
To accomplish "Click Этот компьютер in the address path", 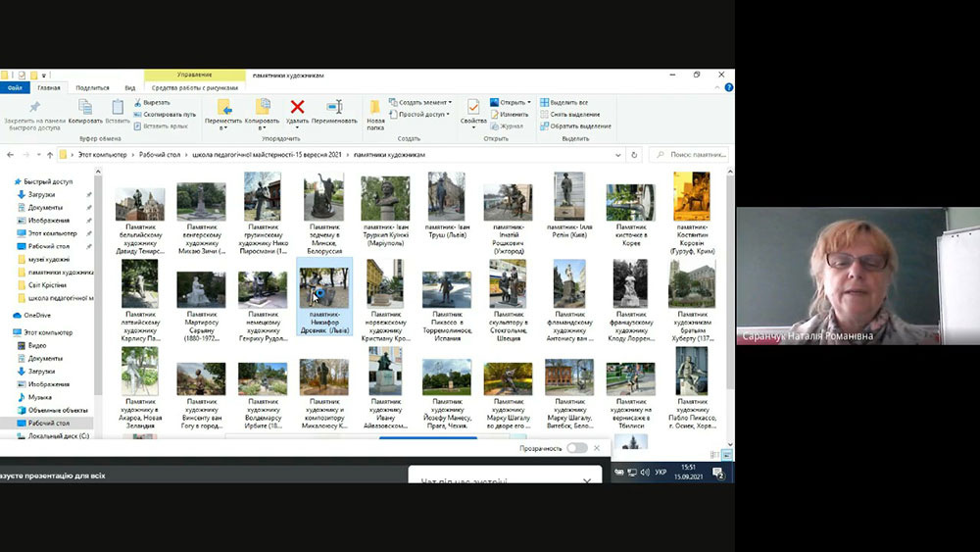I will pos(103,154).
